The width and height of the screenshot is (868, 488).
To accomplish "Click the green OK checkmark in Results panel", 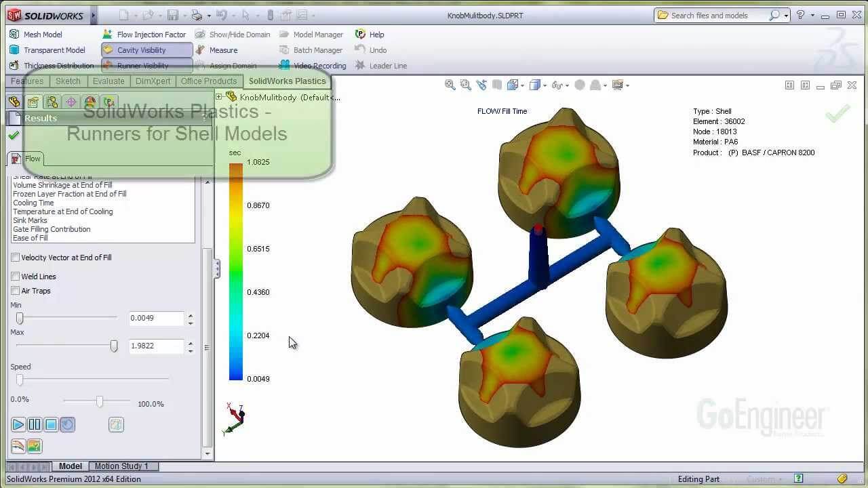I will click(13, 136).
